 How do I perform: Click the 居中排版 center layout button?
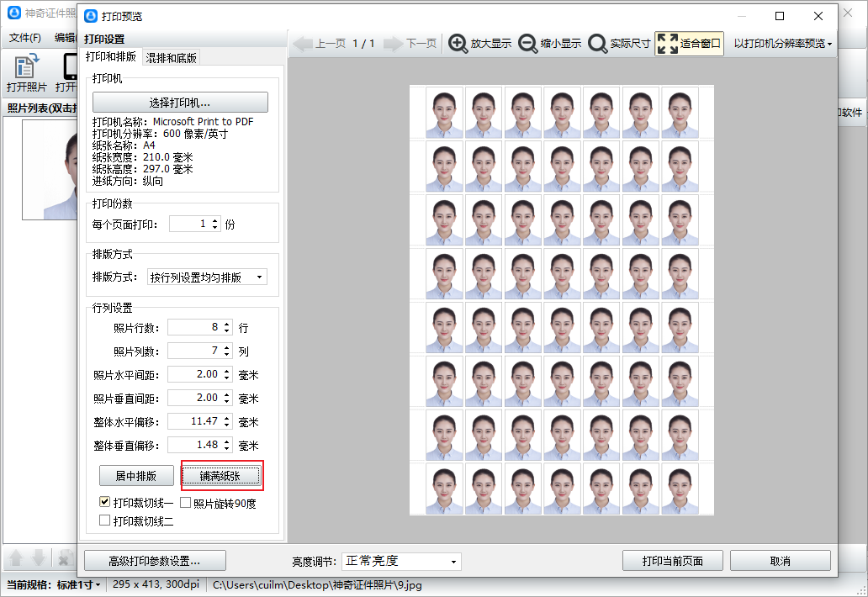click(135, 476)
